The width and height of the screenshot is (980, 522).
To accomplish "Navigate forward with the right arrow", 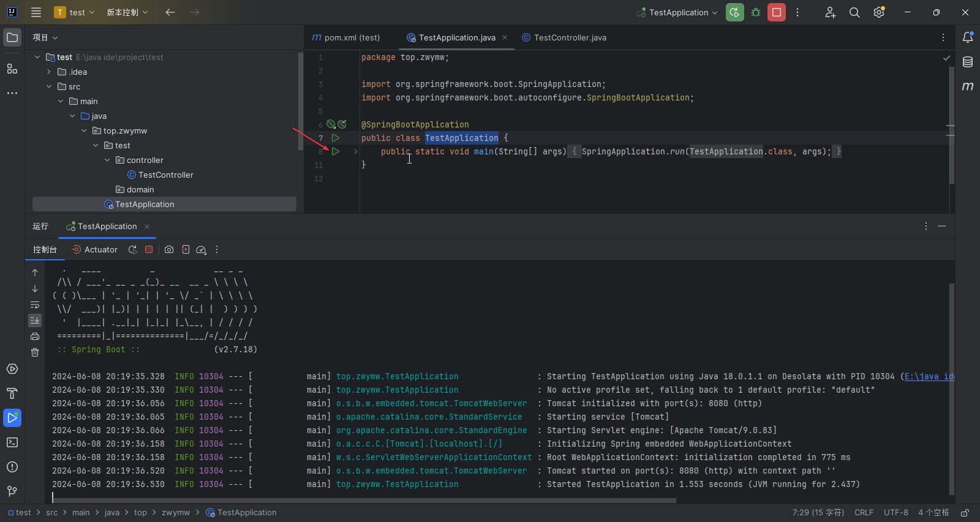I will tap(195, 12).
